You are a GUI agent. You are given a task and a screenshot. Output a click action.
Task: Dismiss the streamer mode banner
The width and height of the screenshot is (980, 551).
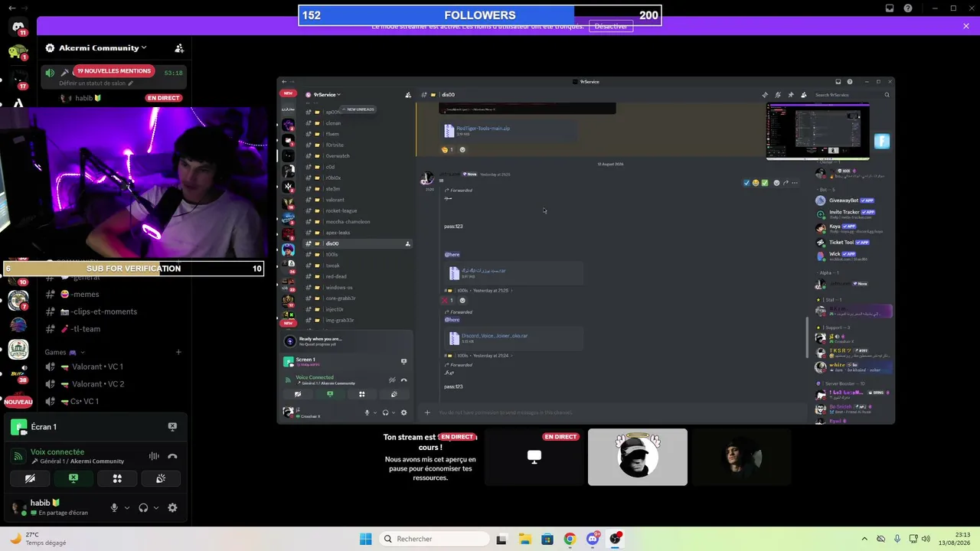click(x=966, y=26)
